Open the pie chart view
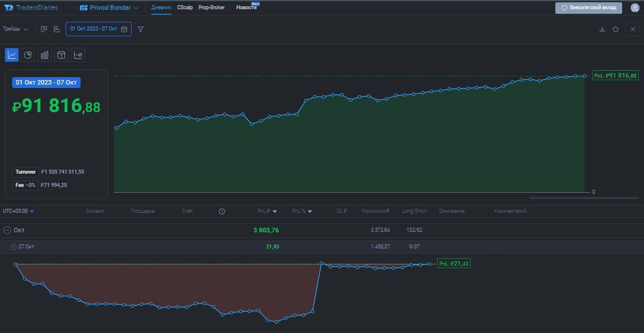Viewport: 644px width, 333px height. (28, 55)
